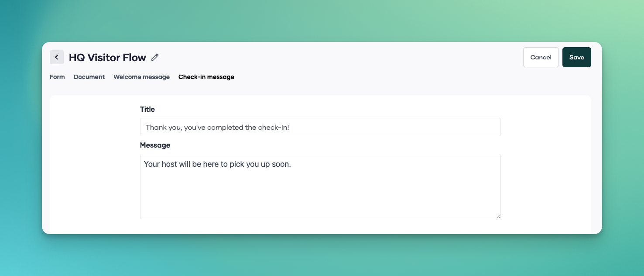644x276 pixels.
Task: Click the word "Thank" in Title field
Action: click(156, 127)
